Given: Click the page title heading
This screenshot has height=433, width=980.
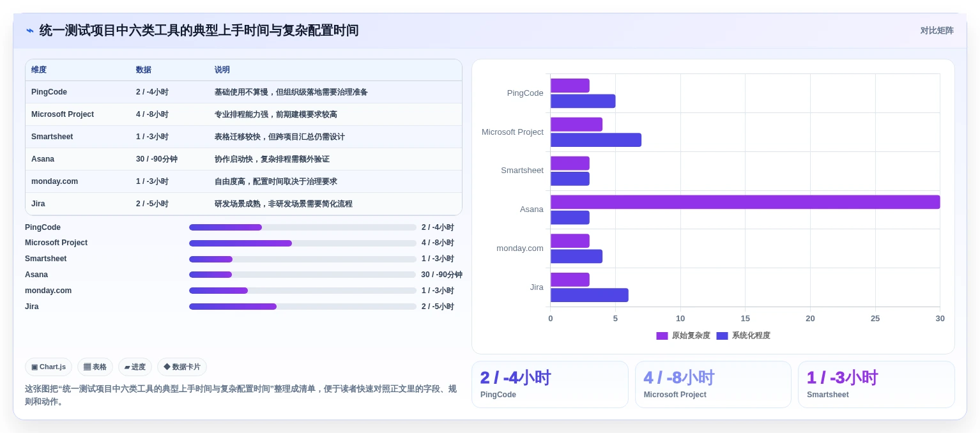Looking at the screenshot, I should click(199, 31).
